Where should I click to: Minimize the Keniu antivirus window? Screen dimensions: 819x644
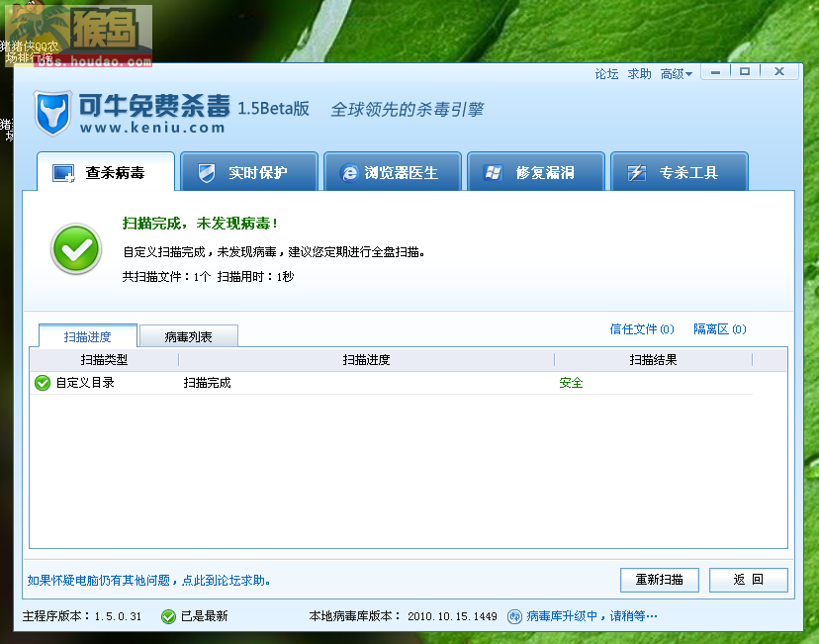tap(715, 71)
